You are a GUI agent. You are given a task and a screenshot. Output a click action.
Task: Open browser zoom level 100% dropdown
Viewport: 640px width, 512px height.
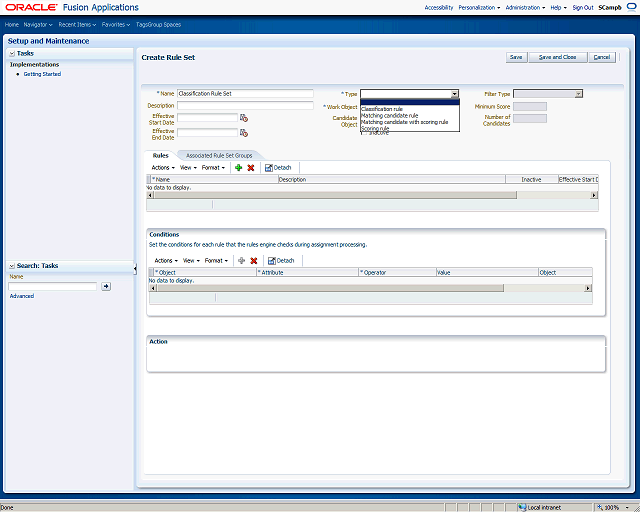627,508
